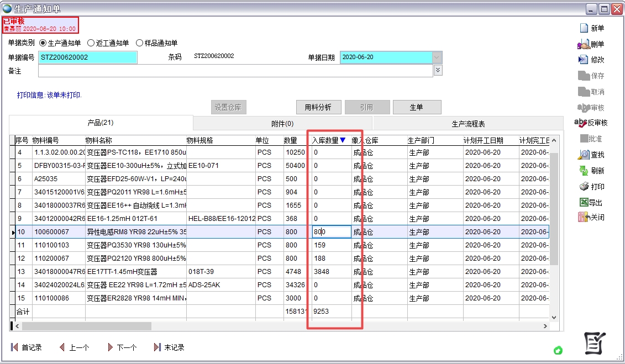Click the 末记录 (Last record) navigation control

tap(169, 347)
